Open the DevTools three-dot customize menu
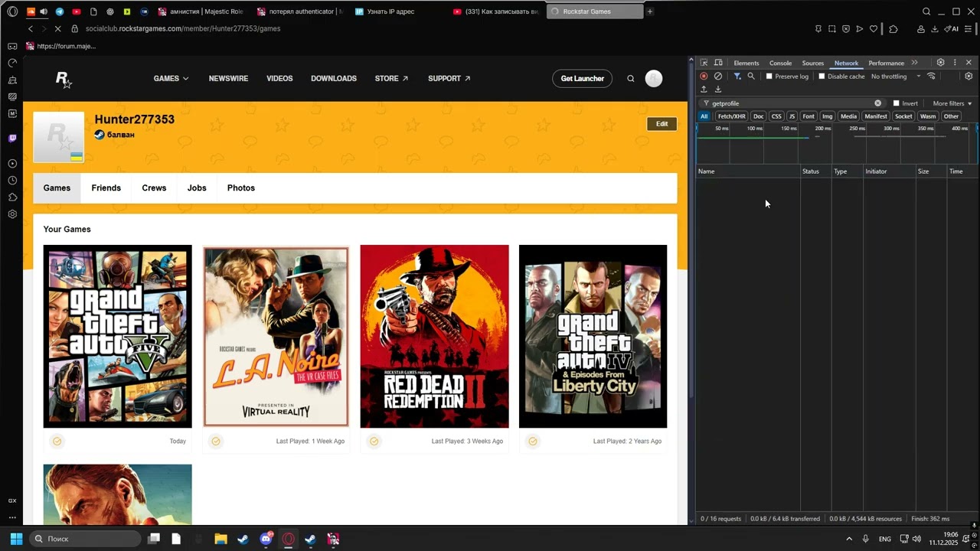The width and height of the screenshot is (980, 551). [x=954, y=63]
